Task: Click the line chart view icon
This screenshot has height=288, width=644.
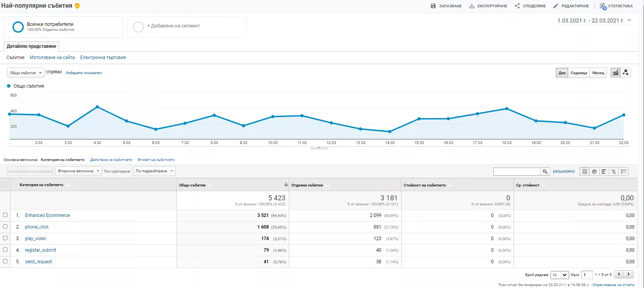Action: pyautogui.click(x=615, y=73)
